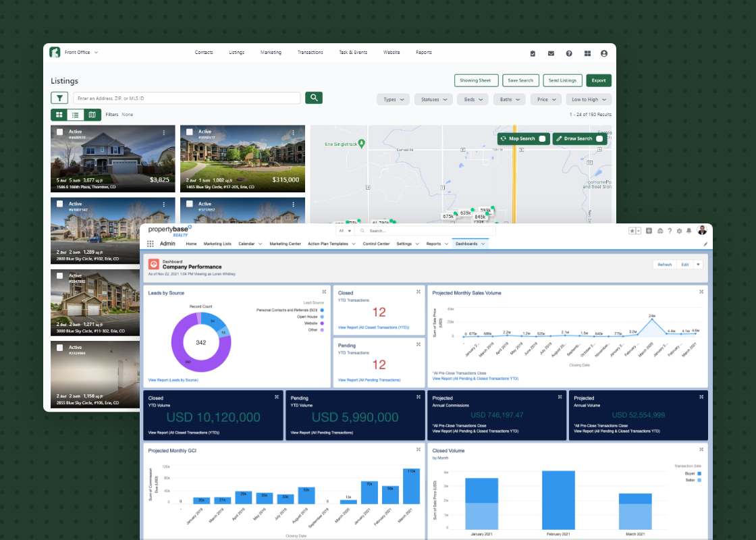Select checkbox on listing #1217057
The height and width of the screenshot is (540, 756).
pyautogui.click(x=190, y=204)
